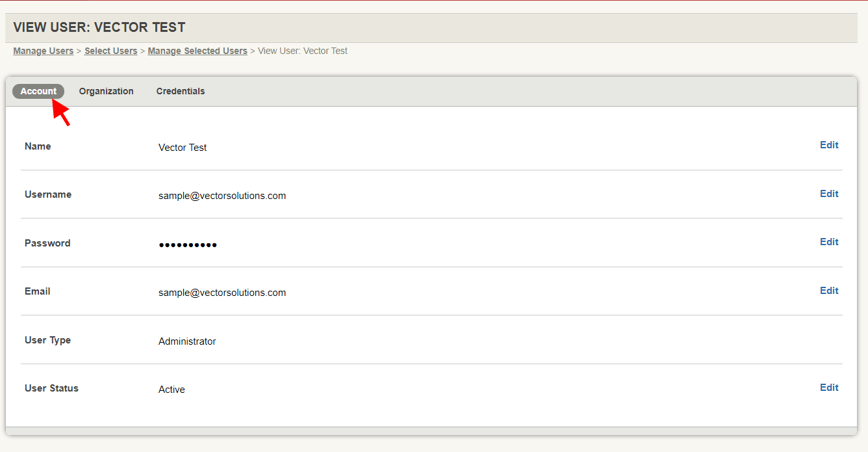Screen dimensions: 868x452
Task: Edit the user's Password
Action: pos(828,241)
